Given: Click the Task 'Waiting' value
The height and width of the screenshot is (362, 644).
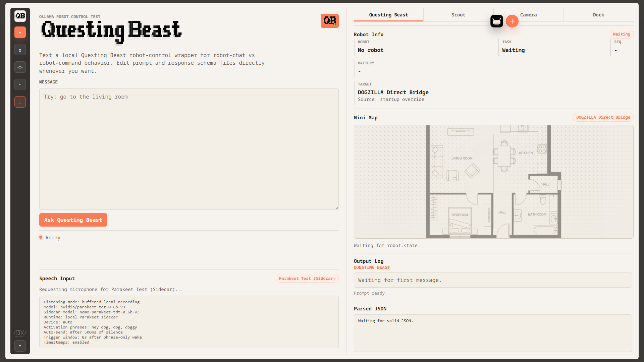Looking at the screenshot, I should 514,50.
